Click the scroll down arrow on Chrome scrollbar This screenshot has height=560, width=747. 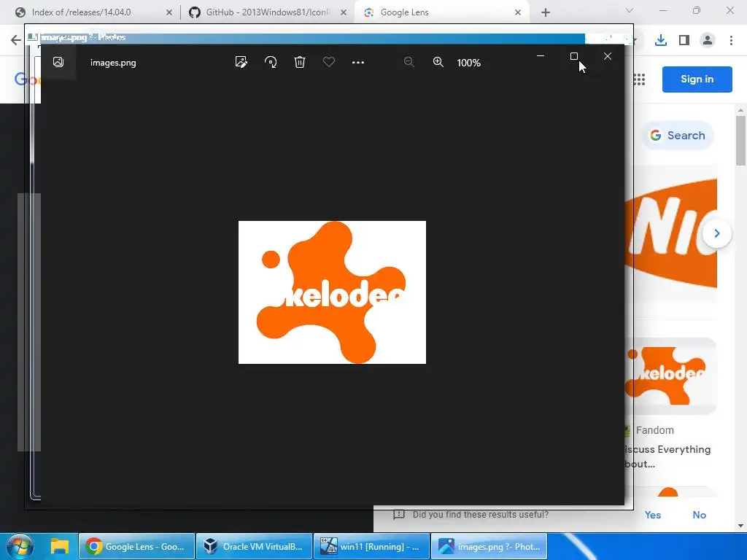(740, 526)
